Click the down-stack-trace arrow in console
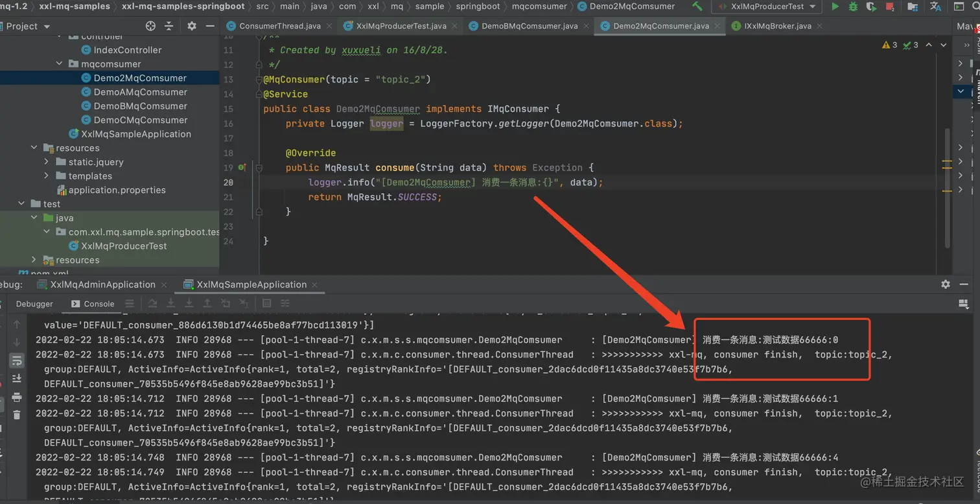This screenshot has width=980, height=504. pyautogui.click(x=17, y=342)
